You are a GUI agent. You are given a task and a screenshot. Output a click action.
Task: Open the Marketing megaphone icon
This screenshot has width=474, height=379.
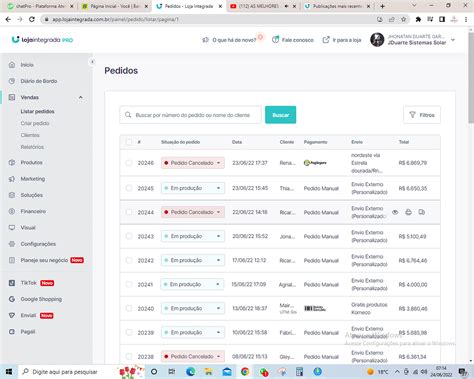pyautogui.click(x=12, y=179)
